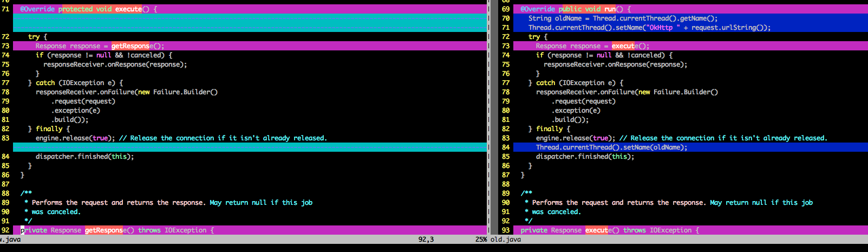
Task: Click '* was canceled.' on right line 91
Action: [553, 212]
